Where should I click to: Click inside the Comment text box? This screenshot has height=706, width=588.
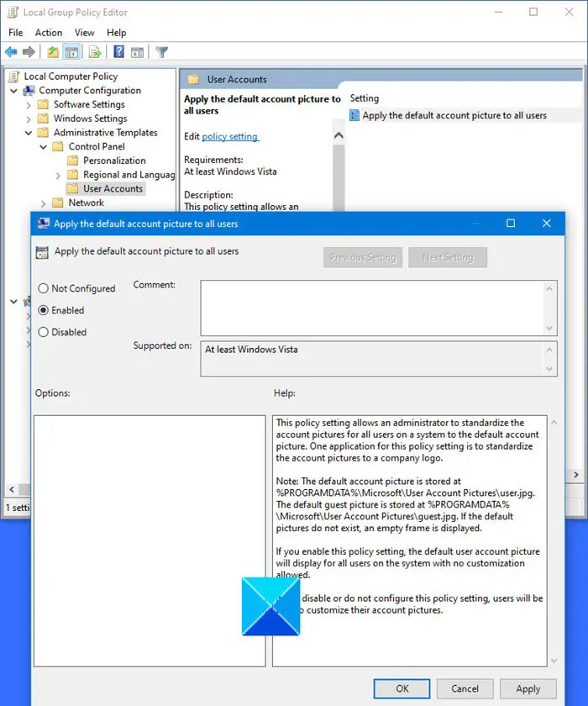(372, 308)
